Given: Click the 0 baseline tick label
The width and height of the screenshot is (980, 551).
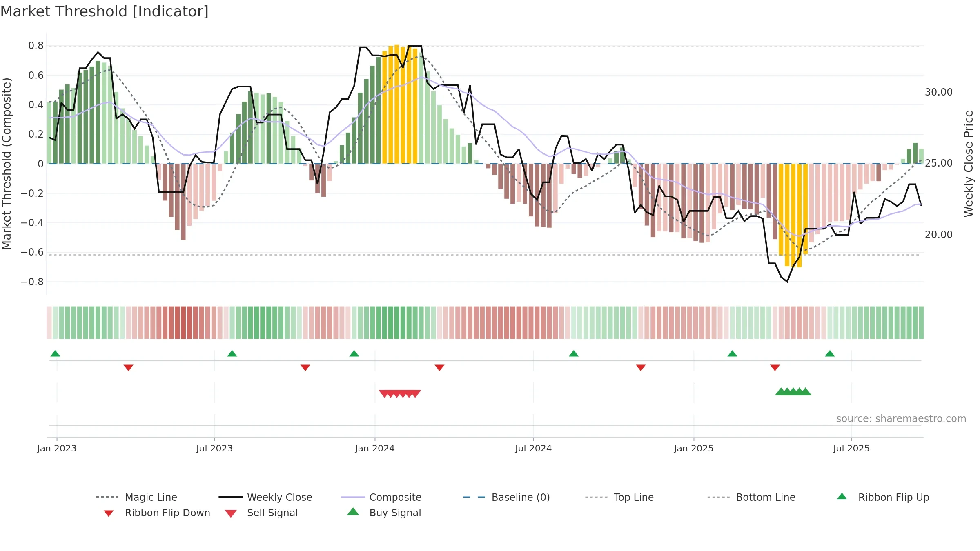Looking at the screenshot, I should pos(40,164).
